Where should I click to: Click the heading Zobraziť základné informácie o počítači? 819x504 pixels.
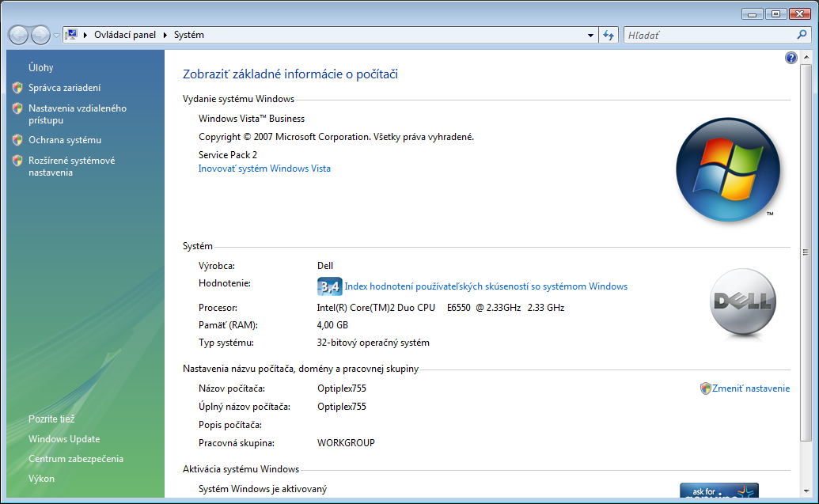coord(290,74)
